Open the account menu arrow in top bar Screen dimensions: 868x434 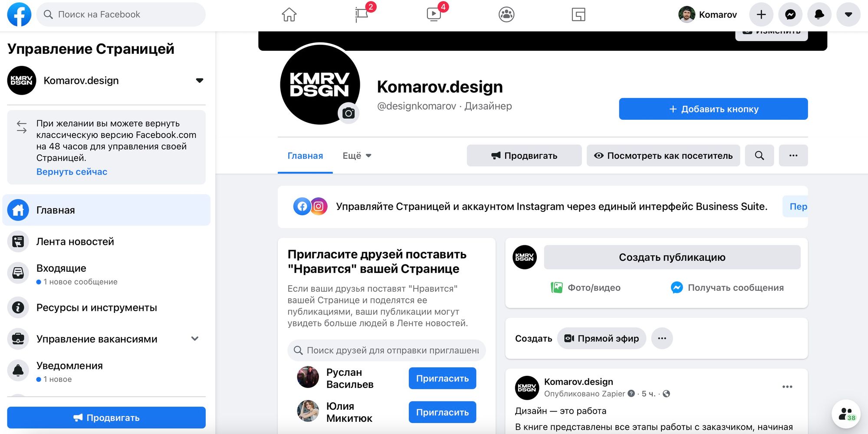pos(848,15)
